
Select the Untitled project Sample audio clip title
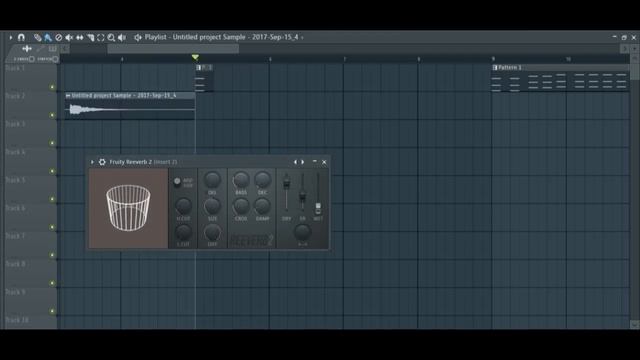124,96
